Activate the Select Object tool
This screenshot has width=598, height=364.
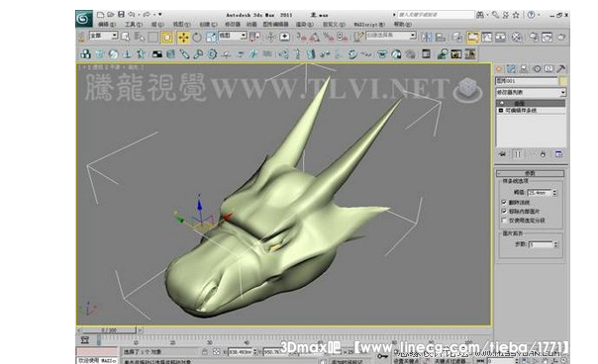click(125, 37)
